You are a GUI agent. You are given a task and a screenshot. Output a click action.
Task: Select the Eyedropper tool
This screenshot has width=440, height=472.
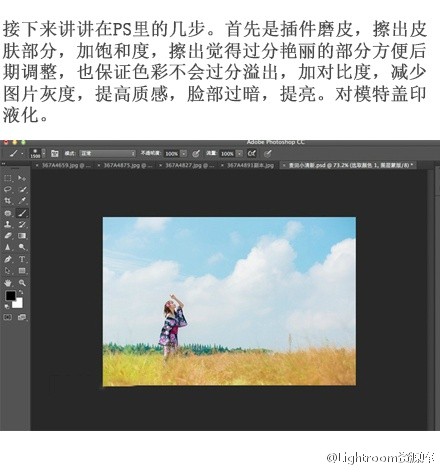coord(22,201)
